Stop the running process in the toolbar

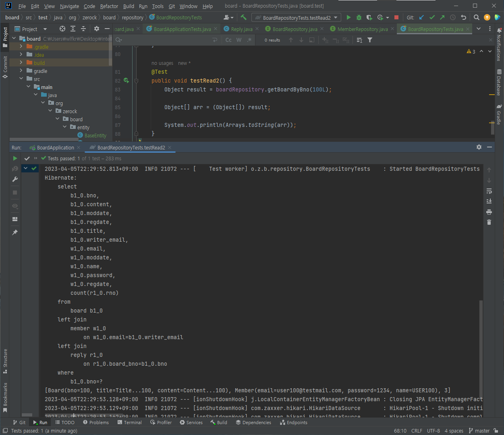click(x=396, y=17)
